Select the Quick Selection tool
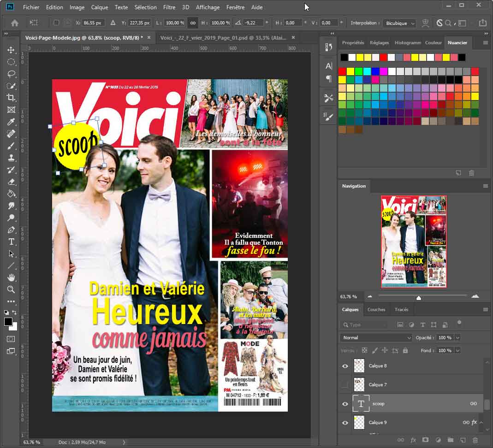 [11, 86]
